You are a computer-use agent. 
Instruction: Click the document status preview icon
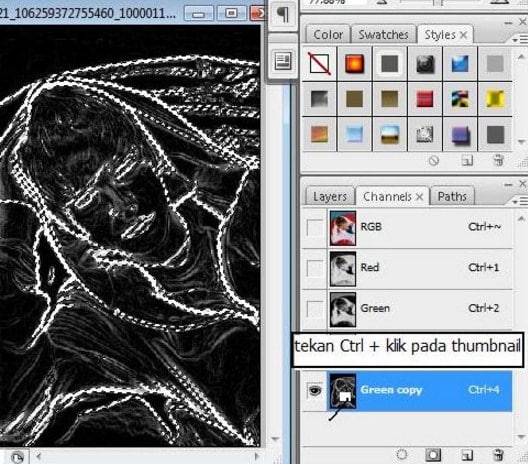pos(17,457)
